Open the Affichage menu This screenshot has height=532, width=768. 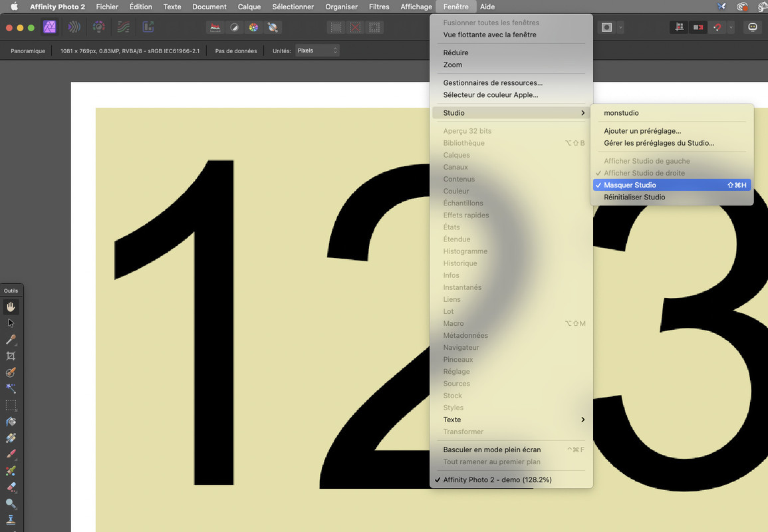point(416,7)
